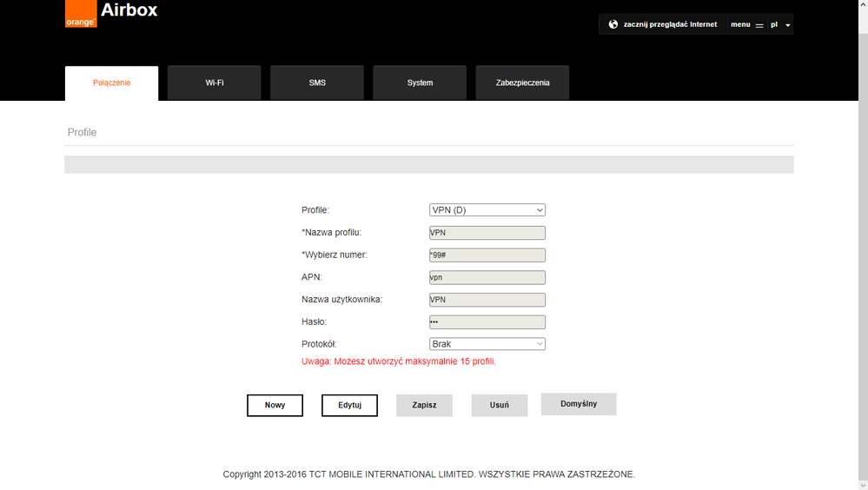
Task: Click the Hasło password field
Action: tap(487, 322)
